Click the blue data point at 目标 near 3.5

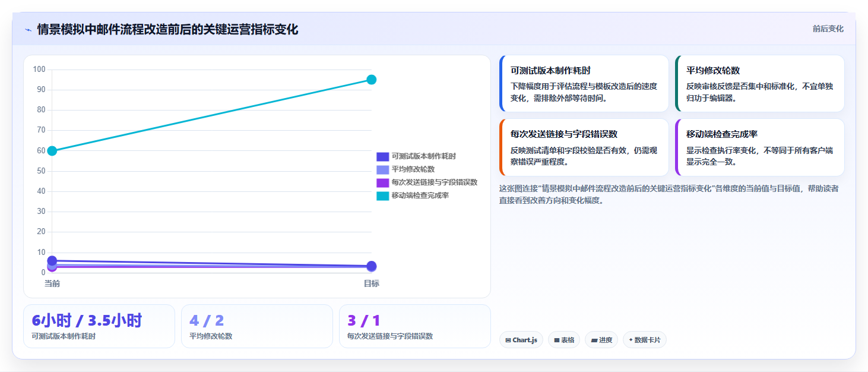372,266
